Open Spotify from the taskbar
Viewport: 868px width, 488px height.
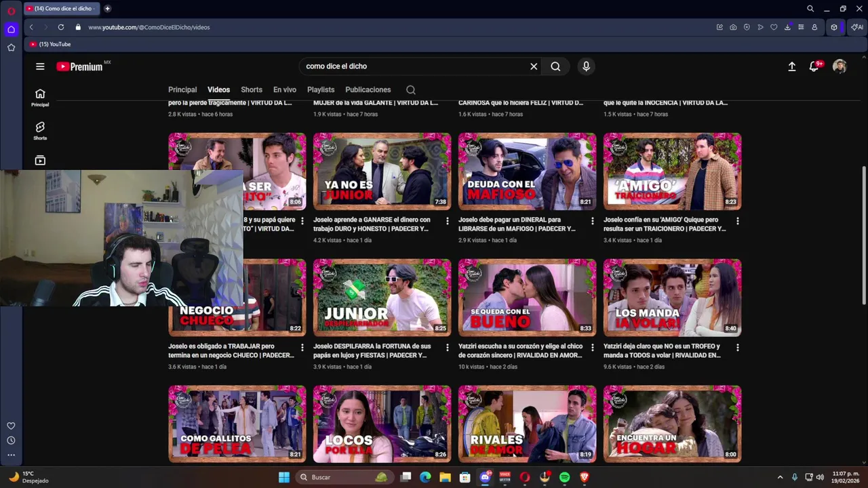(x=564, y=477)
